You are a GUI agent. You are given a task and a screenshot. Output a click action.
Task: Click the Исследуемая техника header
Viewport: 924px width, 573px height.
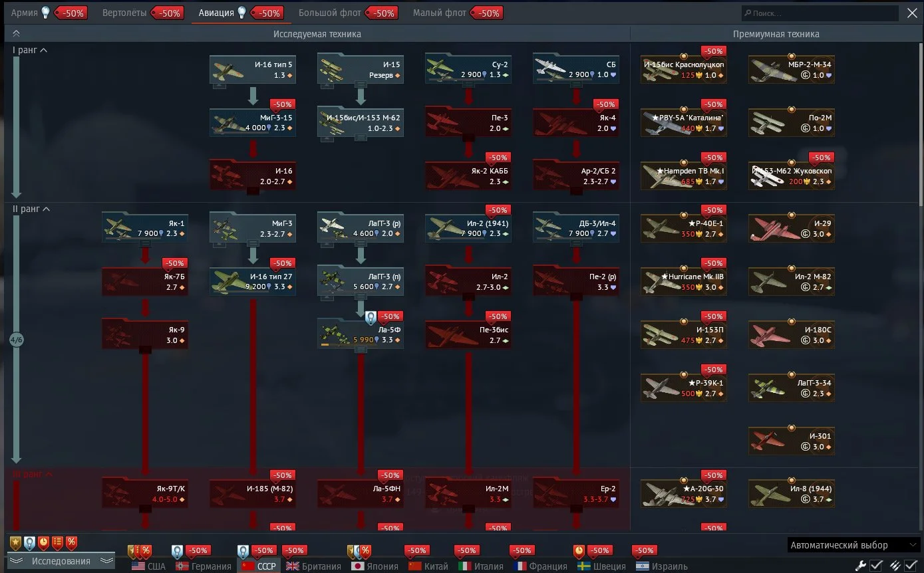(317, 34)
